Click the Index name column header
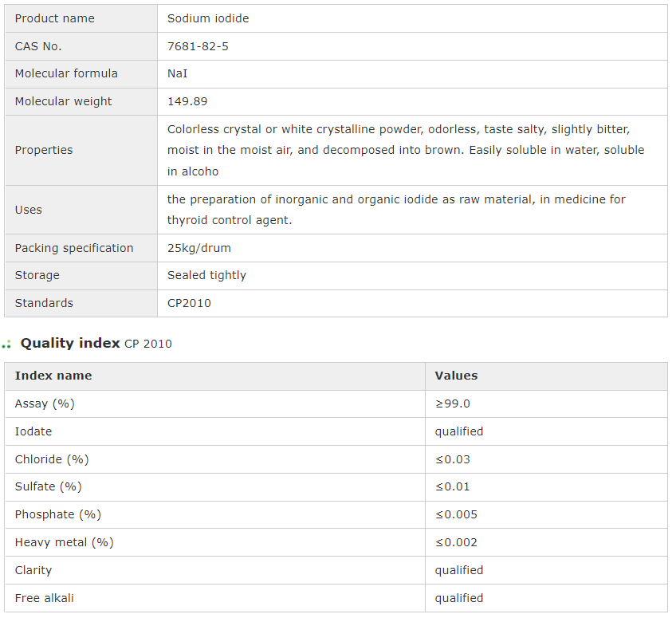 tap(53, 376)
